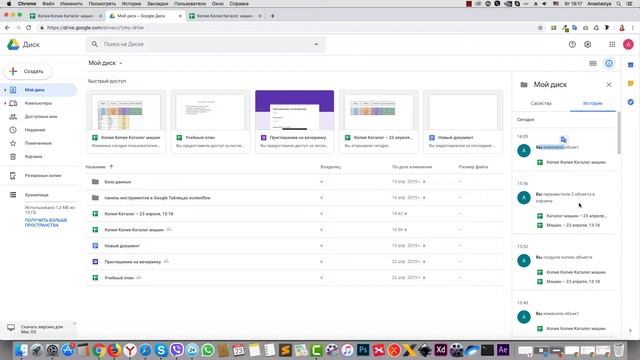This screenshot has width=640, height=360.
Task: Select панель инструментов Google Таблицы folder row
Action: (294, 198)
